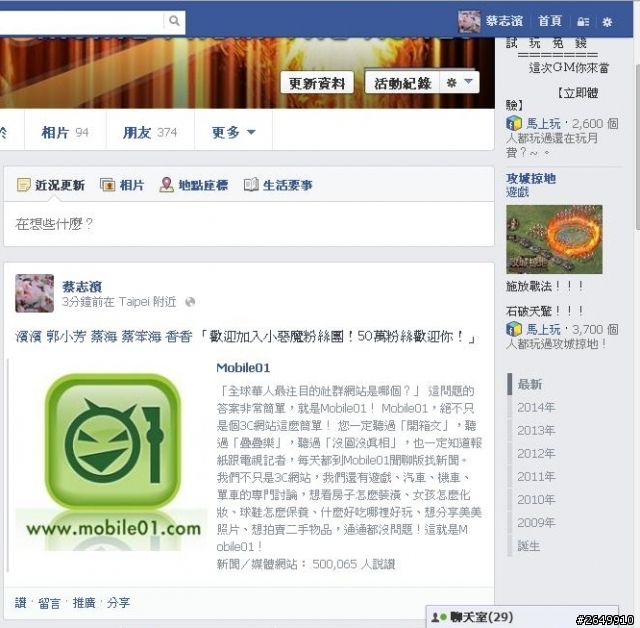640x628 pixels.
Task: Expand the 更多 profile tab dropdown
Action: (233, 132)
